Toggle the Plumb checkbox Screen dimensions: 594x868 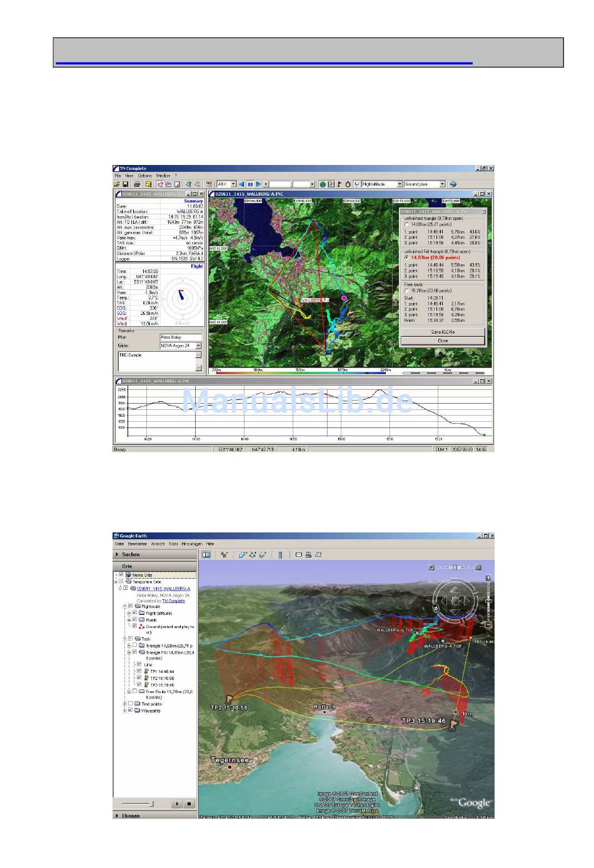click(134, 620)
